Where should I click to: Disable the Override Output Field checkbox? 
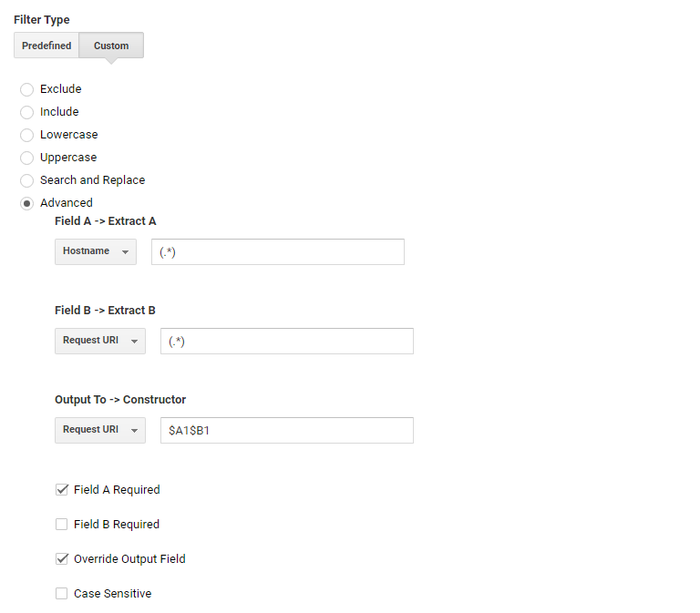tap(62, 559)
